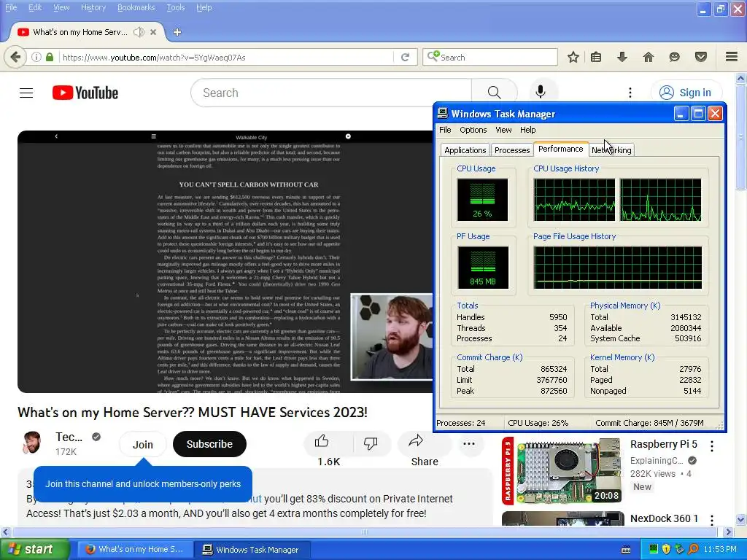This screenshot has width=747, height=560.
Task: Click the video player area
Action: click(225, 262)
